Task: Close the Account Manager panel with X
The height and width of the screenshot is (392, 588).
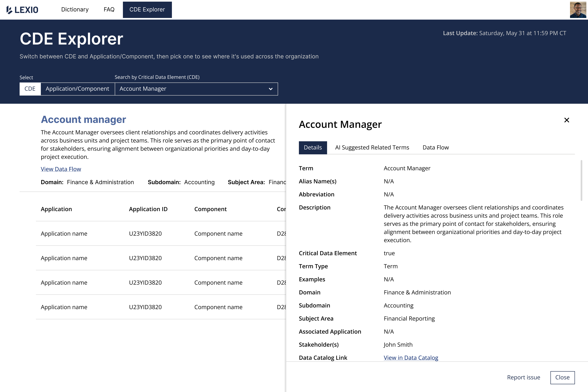Action: coord(567,120)
